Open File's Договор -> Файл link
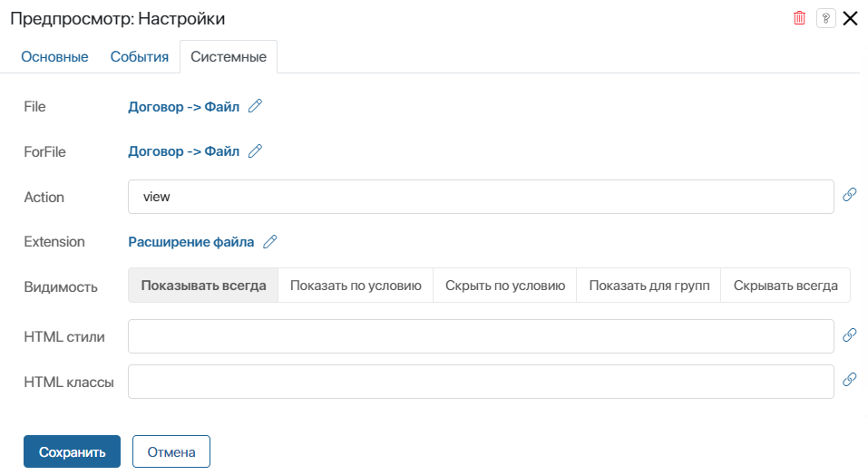The height and width of the screenshot is (475, 868). click(183, 106)
